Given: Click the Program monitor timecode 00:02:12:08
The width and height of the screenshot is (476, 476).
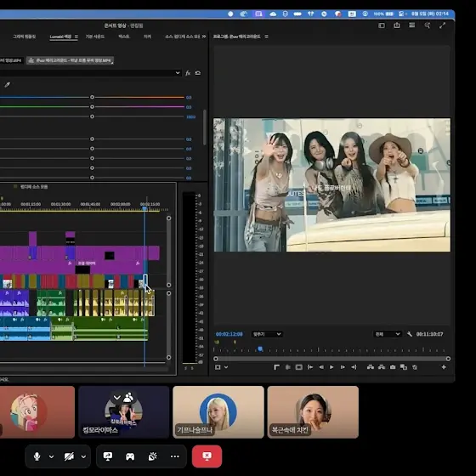Looking at the screenshot, I should 229,334.
